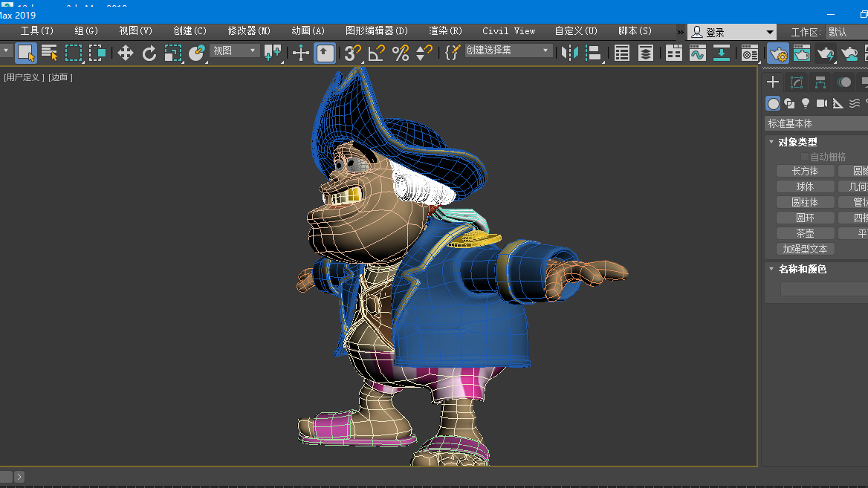The height and width of the screenshot is (488, 868).
Task: Click the Lights category icon
Action: (806, 103)
